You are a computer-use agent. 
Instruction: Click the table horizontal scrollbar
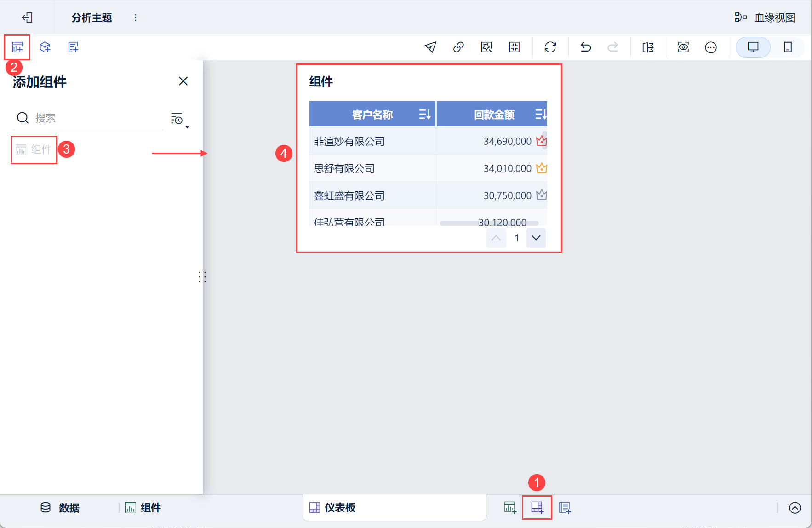[489, 223]
